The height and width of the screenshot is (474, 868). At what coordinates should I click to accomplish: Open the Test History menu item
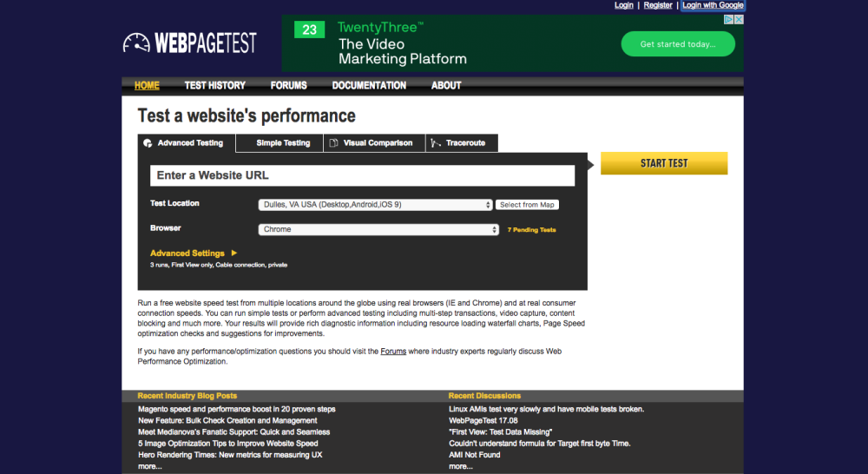[x=214, y=85]
